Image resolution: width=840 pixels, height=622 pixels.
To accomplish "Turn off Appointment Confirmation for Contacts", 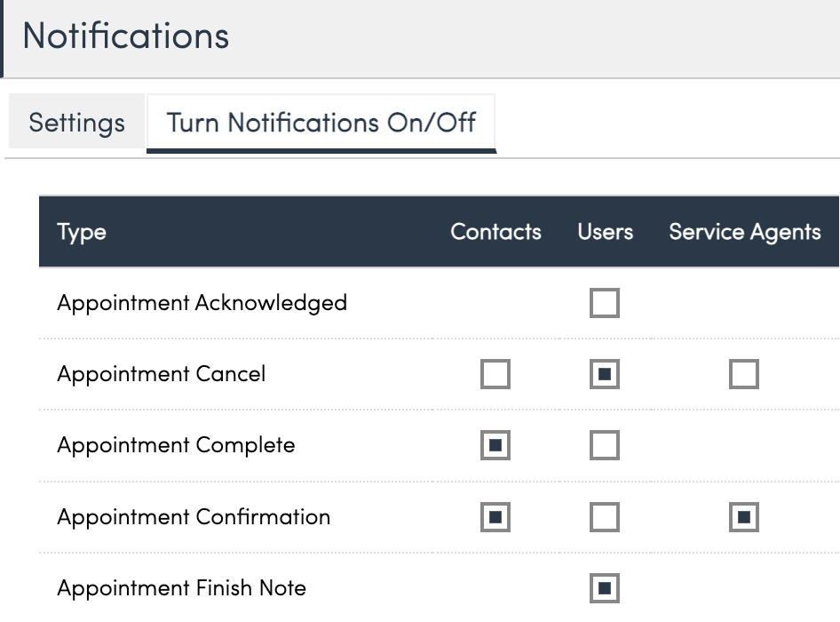I will tap(495, 517).
